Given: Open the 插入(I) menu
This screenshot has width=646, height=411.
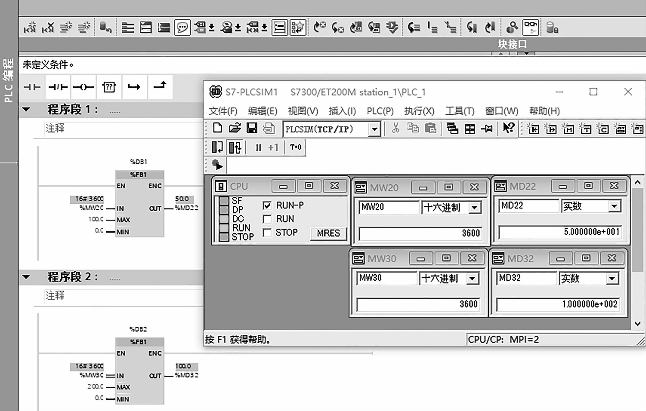Looking at the screenshot, I should coord(342,111).
